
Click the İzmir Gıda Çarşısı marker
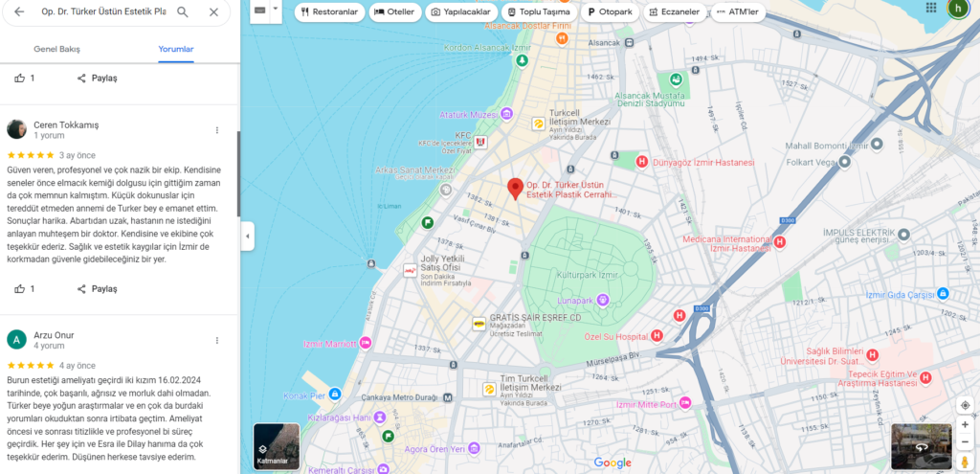coord(943,293)
